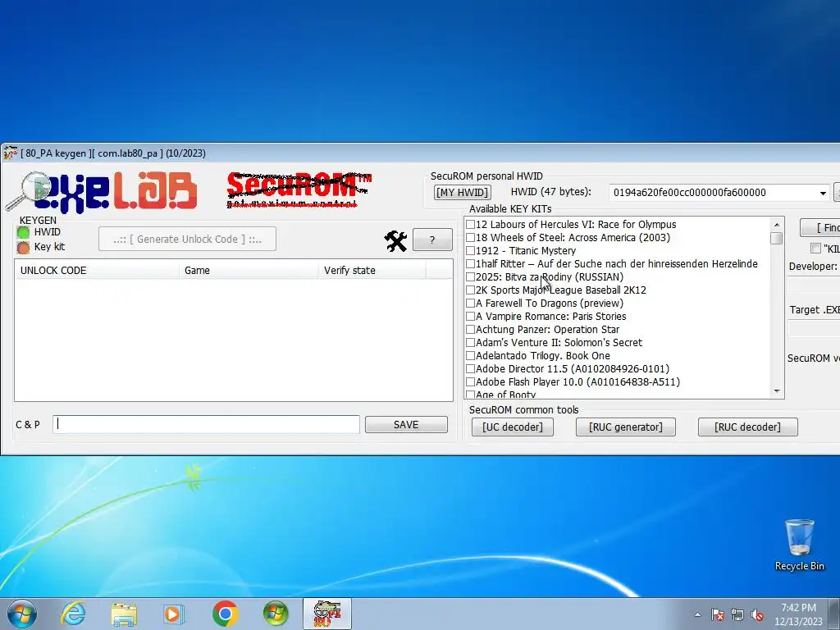Select the 80_PA keygen taskbar button
The image size is (840, 630).
coord(327,614)
